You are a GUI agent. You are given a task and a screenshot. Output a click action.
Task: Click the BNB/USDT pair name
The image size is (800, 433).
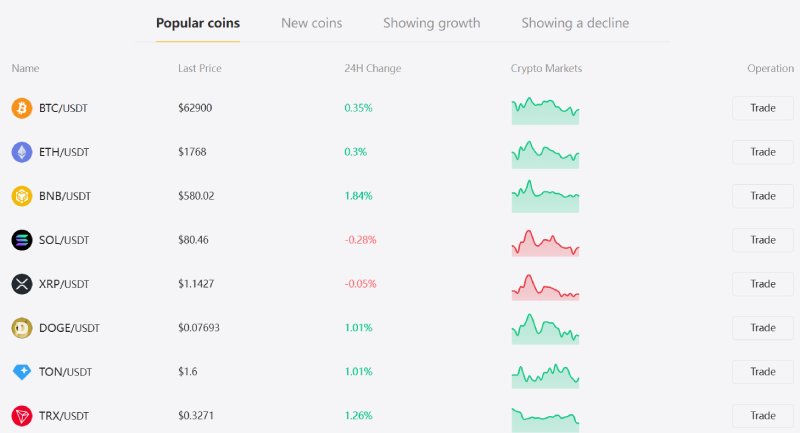click(x=65, y=196)
